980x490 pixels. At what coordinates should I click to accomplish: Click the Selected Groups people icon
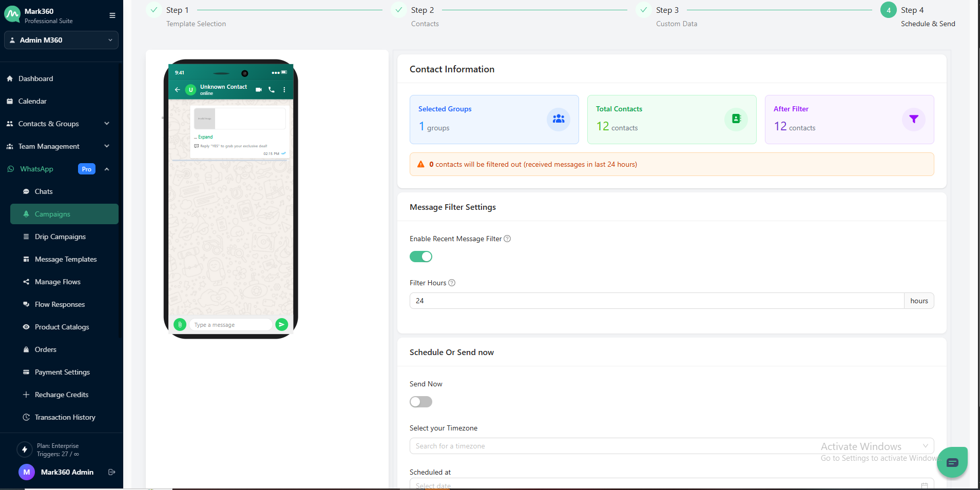pyautogui.click(x=558, y=119)
